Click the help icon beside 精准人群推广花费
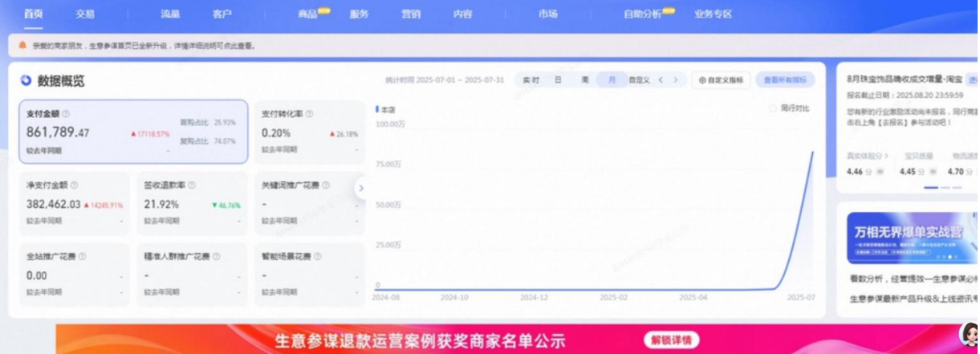 [x=216, y=257]
